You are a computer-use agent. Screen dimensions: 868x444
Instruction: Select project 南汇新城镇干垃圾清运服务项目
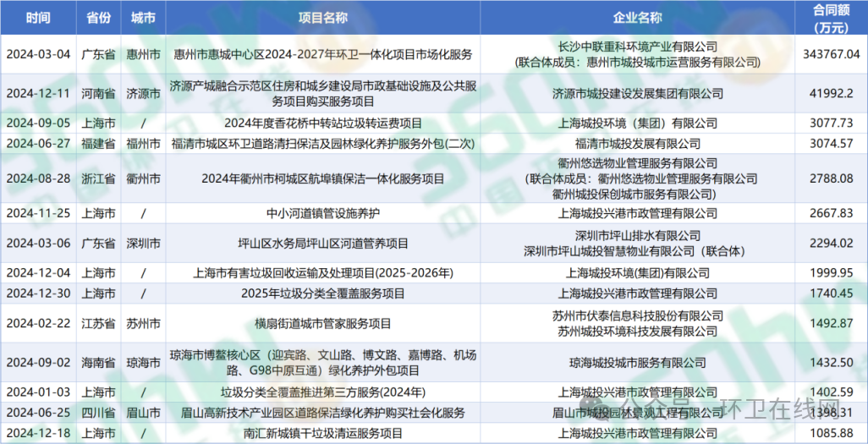[322, 432]
